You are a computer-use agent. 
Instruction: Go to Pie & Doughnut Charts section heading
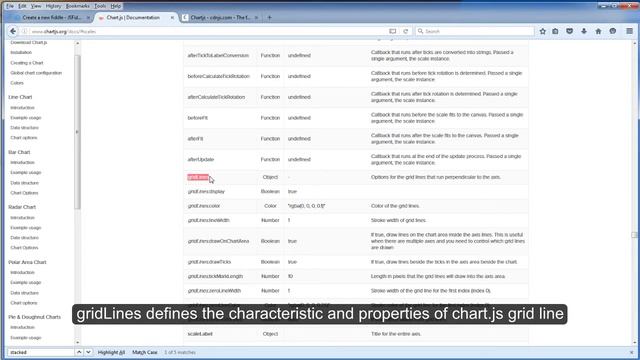(x=34, y=317)
